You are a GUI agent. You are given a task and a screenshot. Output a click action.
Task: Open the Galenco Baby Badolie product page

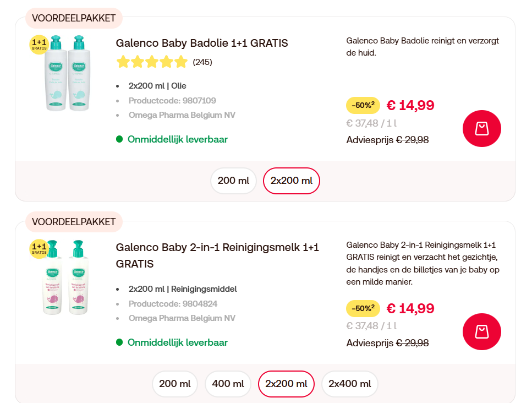[x=201, y=42]
